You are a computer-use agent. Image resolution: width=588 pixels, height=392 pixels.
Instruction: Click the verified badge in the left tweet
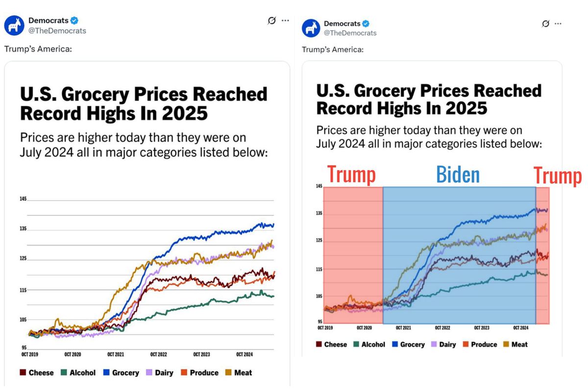(x=74, y=21)
